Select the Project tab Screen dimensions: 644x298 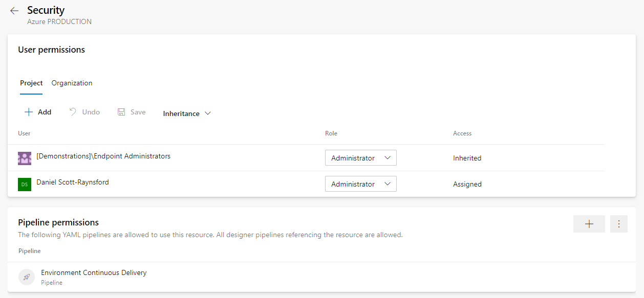(x=31, y=83)
